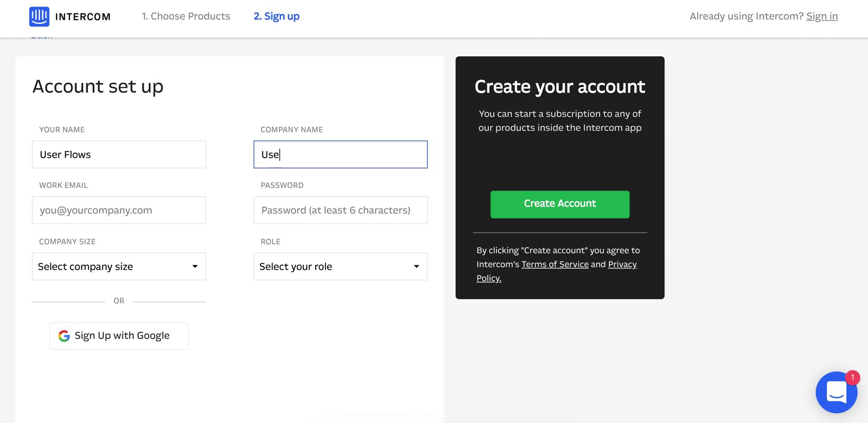This screenshot has width=868, height=423.
Task: Click the Account set up heading
Action: pos(98,86)
